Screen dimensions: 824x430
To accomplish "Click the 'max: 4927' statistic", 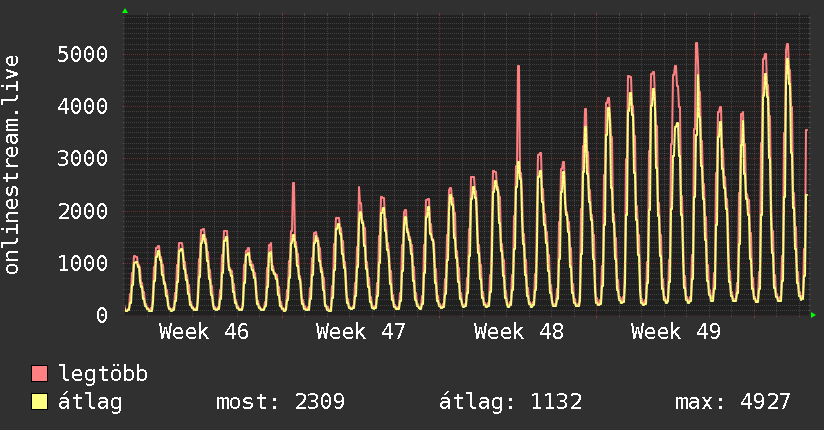I will 733,402.
